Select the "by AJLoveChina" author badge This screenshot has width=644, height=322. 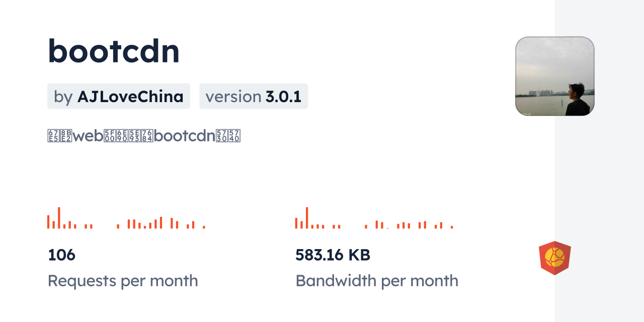pyautogui.click(x=119, y=96)
